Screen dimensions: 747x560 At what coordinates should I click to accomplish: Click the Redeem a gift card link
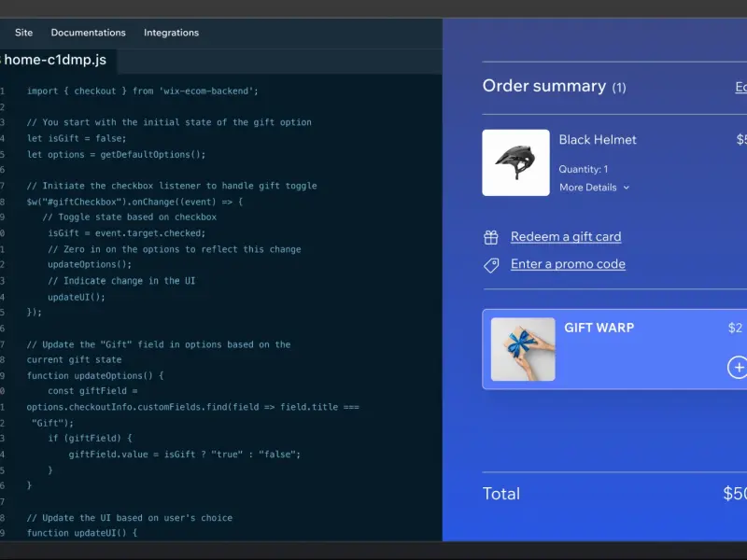[x=566, y=237]
